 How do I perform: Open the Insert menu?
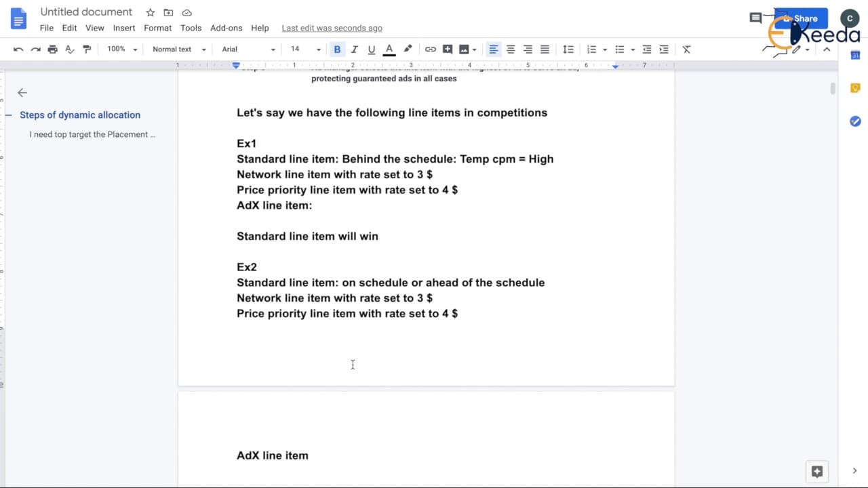(x=124, y=28)
